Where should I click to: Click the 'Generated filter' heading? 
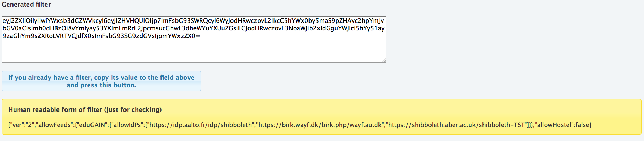click(x=26, y=5)
